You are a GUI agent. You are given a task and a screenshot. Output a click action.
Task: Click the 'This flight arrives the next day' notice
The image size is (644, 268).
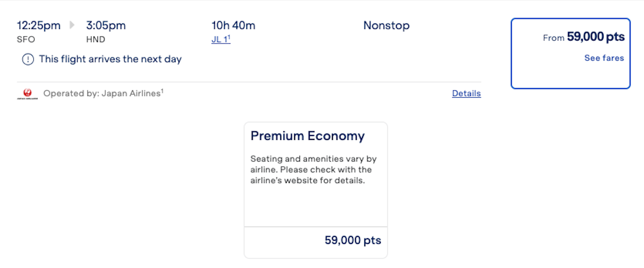(110, 59)
